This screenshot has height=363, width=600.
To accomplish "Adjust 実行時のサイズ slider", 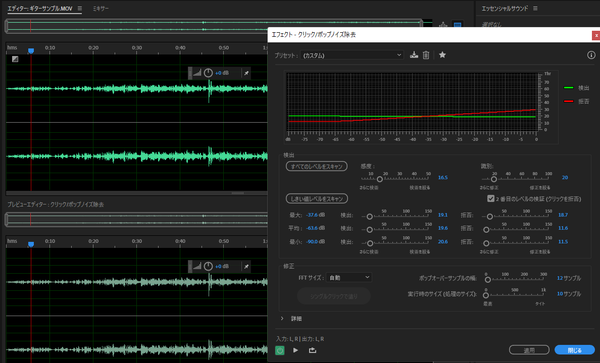I will [x=486, y=295].
